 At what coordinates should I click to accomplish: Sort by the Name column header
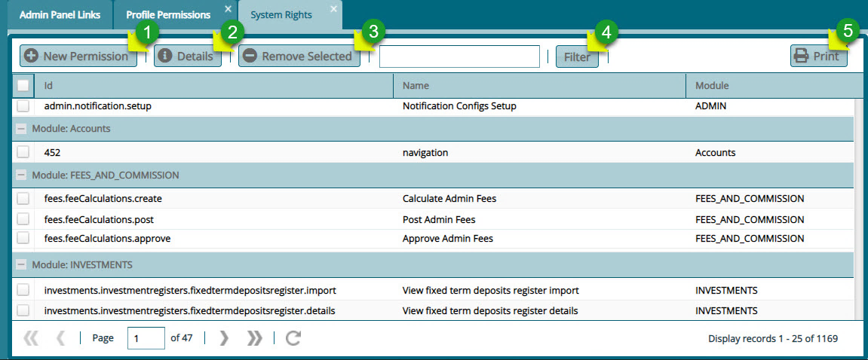(540, 86)
